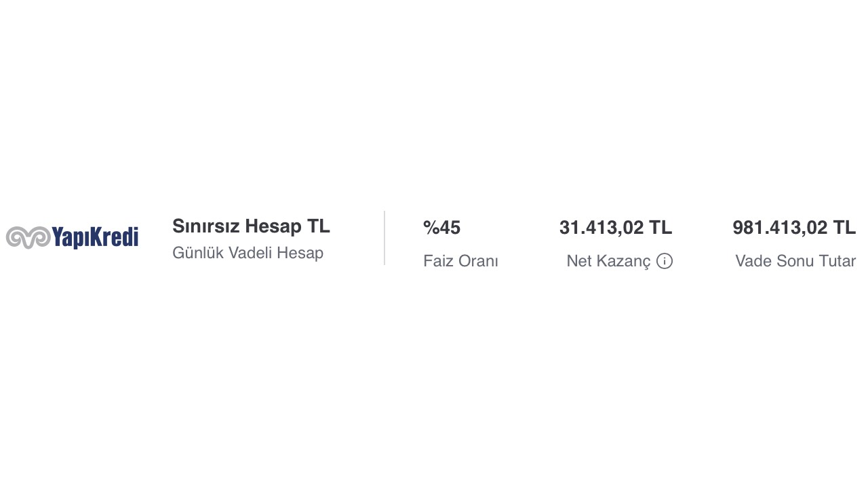Open the Sınırsız Hesap TL title
This screenshot has height=488, width=868.
tap(251, 226)
